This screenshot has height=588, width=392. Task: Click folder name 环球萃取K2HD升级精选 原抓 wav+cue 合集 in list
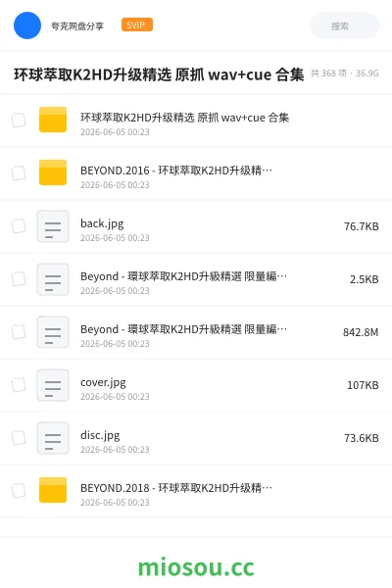coord(184,118)
